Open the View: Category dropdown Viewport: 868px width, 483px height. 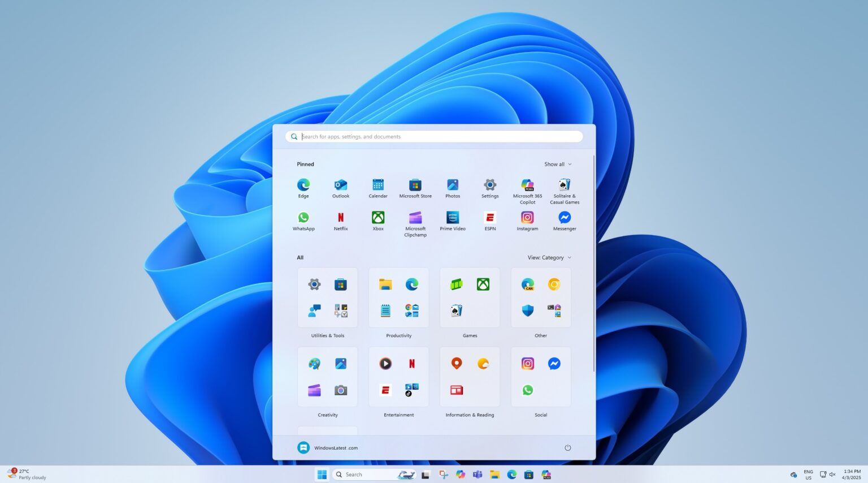(548, 257)
